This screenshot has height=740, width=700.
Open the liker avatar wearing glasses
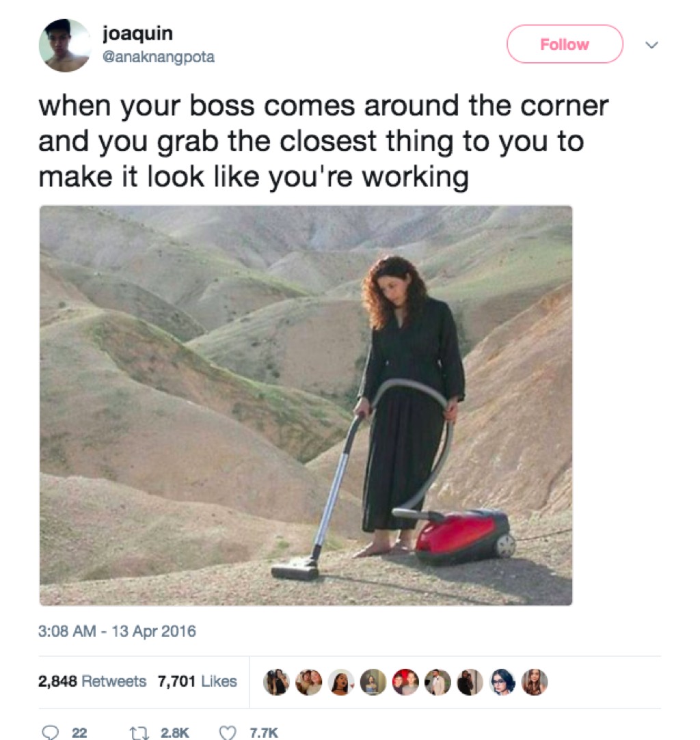pyautogui.click(x=502, y=682)
